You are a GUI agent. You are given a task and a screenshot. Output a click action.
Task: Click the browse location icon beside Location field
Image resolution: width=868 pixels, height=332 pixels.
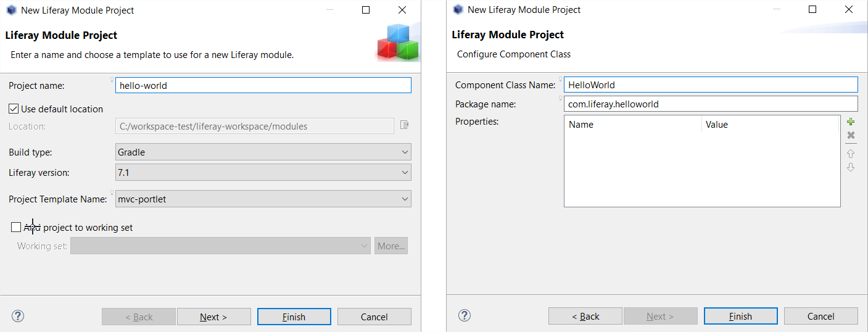tap(405, 125)
